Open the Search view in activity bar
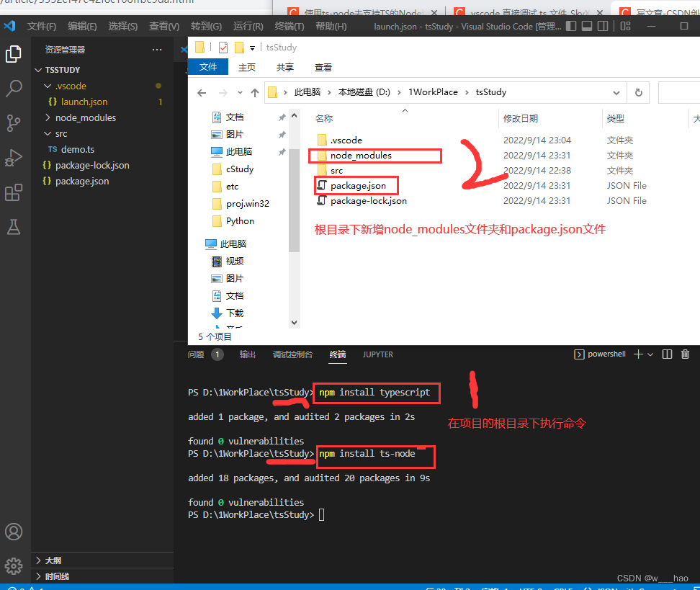The width and height of the screenshot is (700, 590). pyautogui.click(x=14, y=89)
